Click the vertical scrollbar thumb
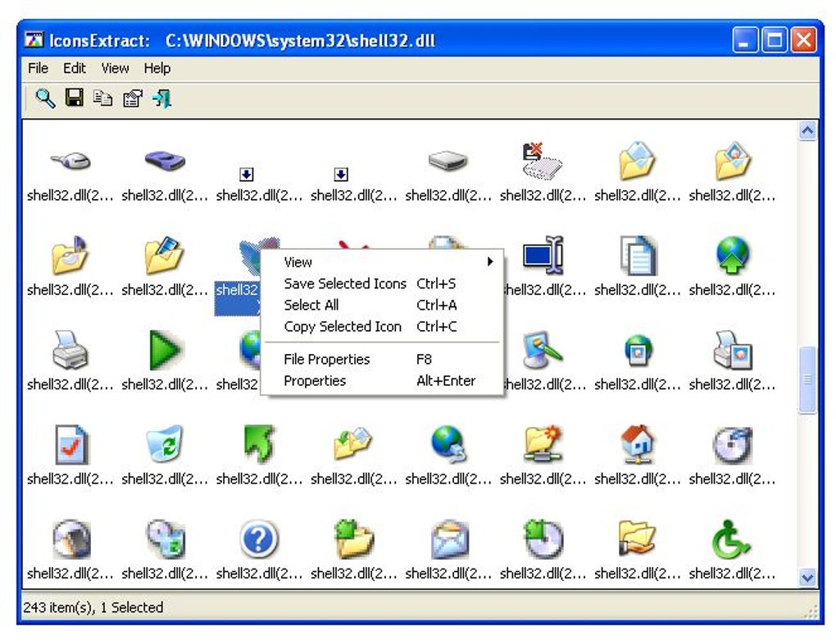 pyautogui.click(x=808, y=379)
